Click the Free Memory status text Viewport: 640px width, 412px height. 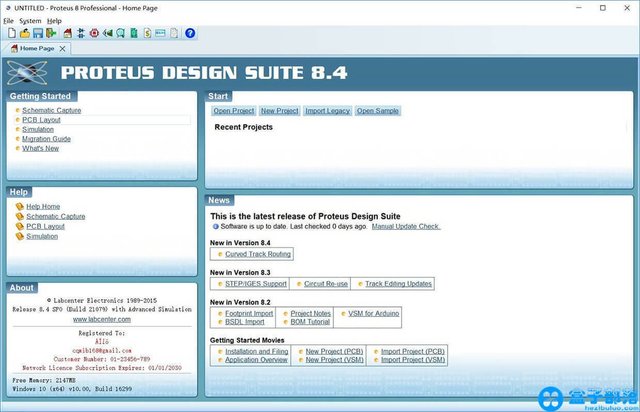pos(44,381)
